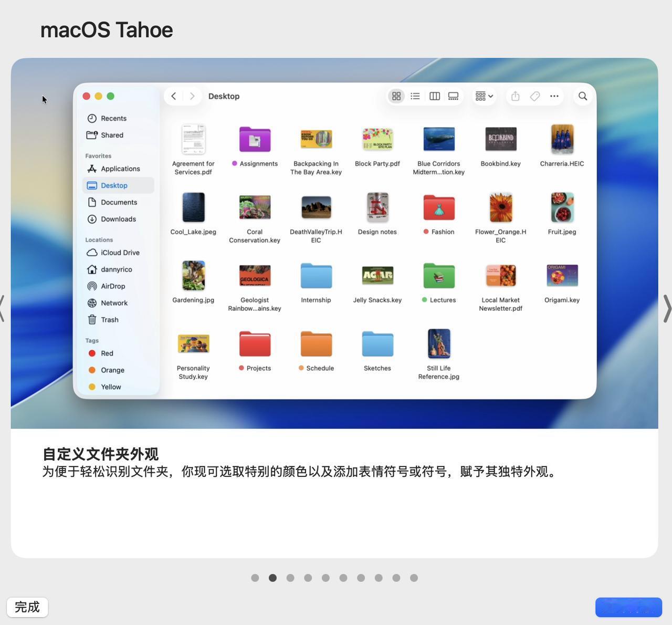Open the more actions ellipsis menu

pyautogui.click(x=554, y=96)
